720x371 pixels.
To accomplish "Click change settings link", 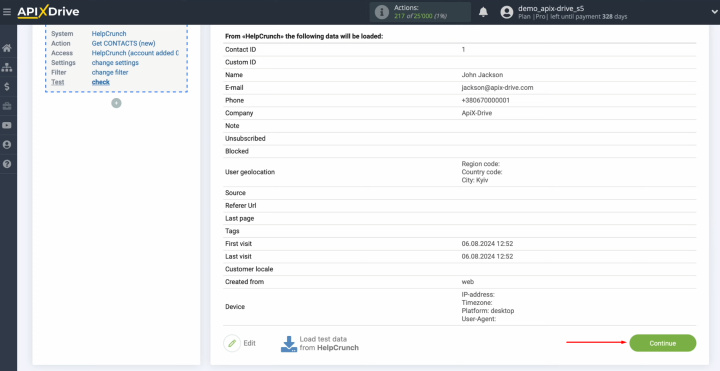I will (115, 62).
